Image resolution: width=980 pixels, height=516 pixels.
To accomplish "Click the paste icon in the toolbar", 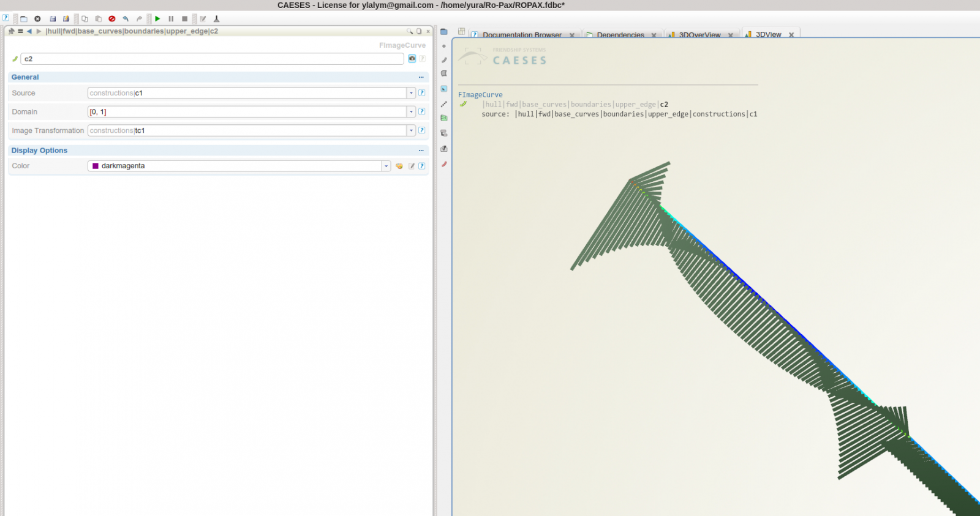I will [x=98, y=19].
